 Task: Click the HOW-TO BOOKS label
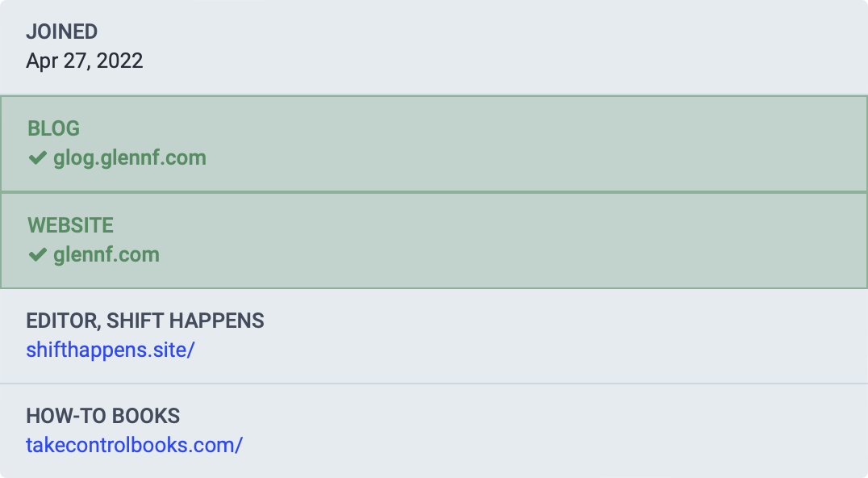coord(103,417)
